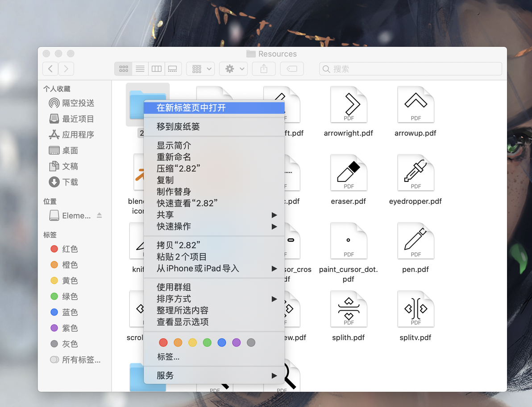Select the splith.pdf file icon
Image resolution: width=532 pixels, height=407 pixels.
tap(349, 309)
